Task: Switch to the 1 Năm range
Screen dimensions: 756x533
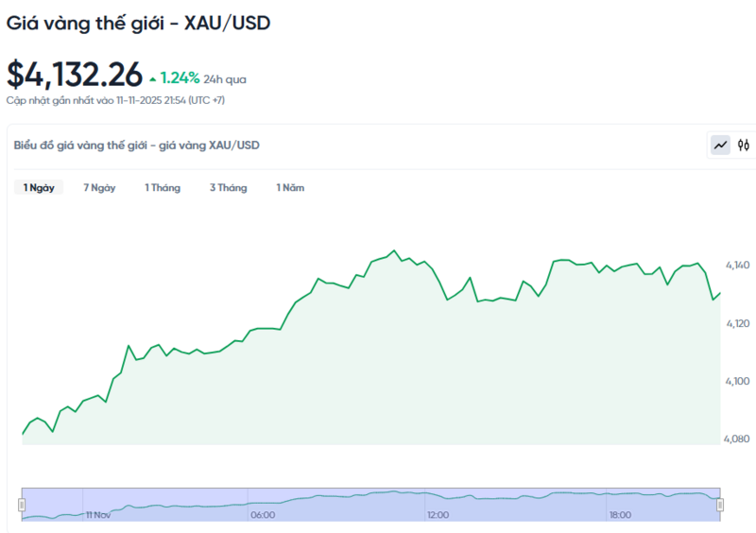Action: 290,188
